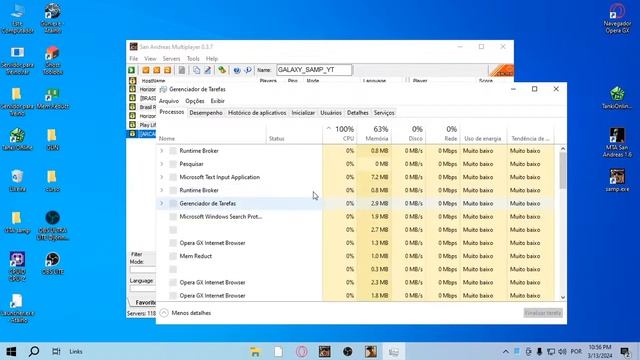Expand the Gerenciador de Tarefas process row

pos(162,203)
